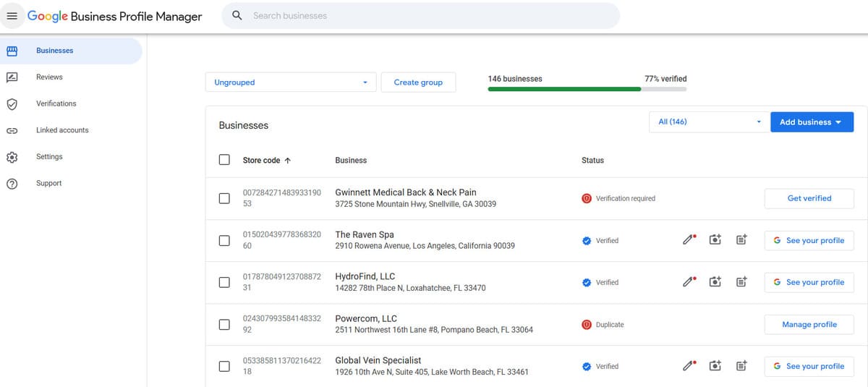This screenshot has height=387, width=868.
Task: Click the 146 businesses count text
Action: [515, 79]
